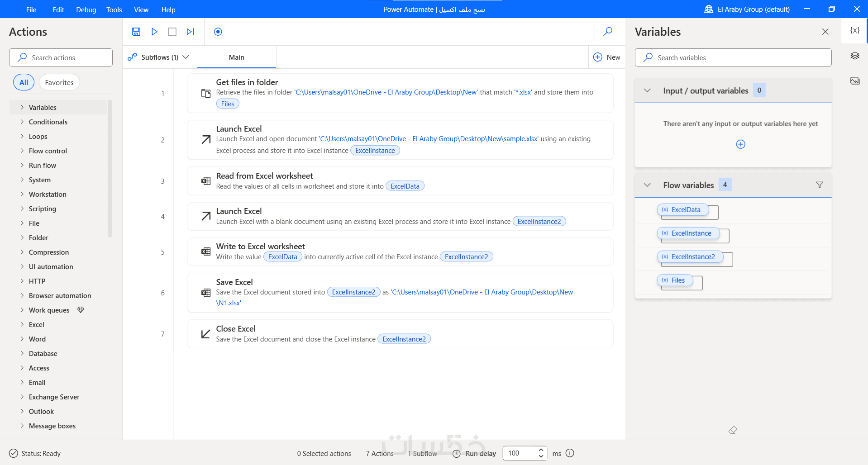Viewport: 868px width, 465px height.
Task: Click the Files variable in step 1
Action: (228, 104)
